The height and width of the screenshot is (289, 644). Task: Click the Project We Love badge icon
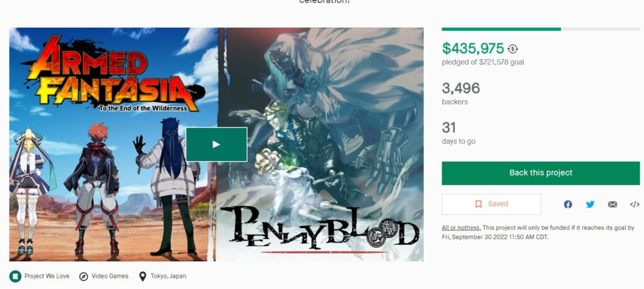pyautogui.click(x=15, y=276)
